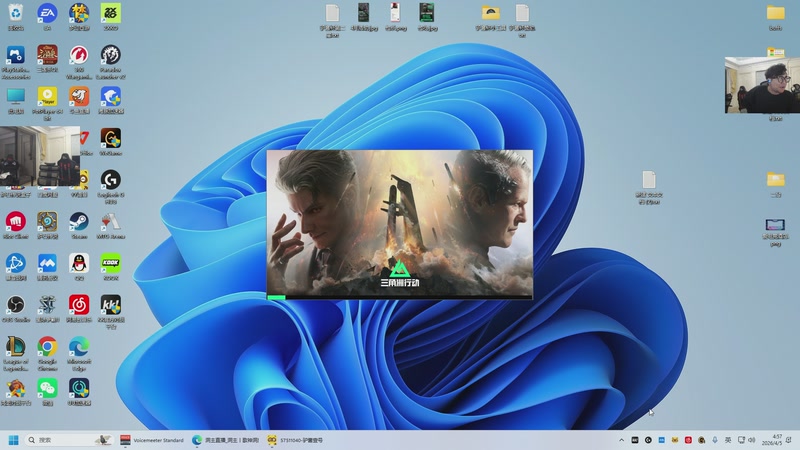
Task: Open the MTG Arena shortcut
Action: [111, 222]
